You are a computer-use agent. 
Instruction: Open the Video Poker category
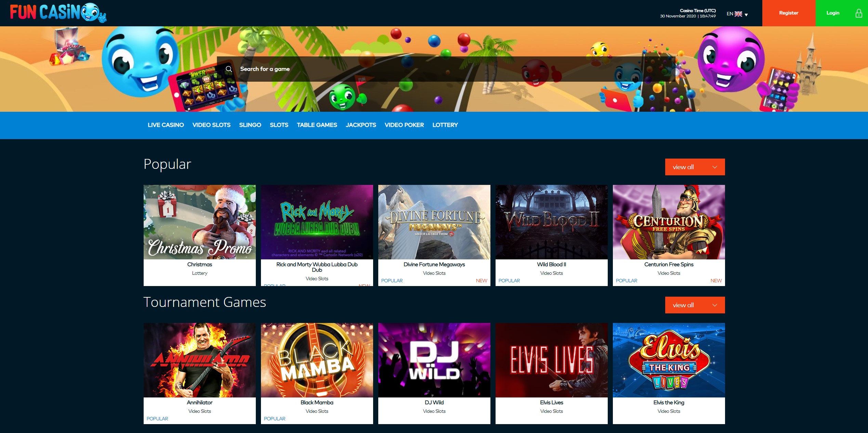click(404, 125)
